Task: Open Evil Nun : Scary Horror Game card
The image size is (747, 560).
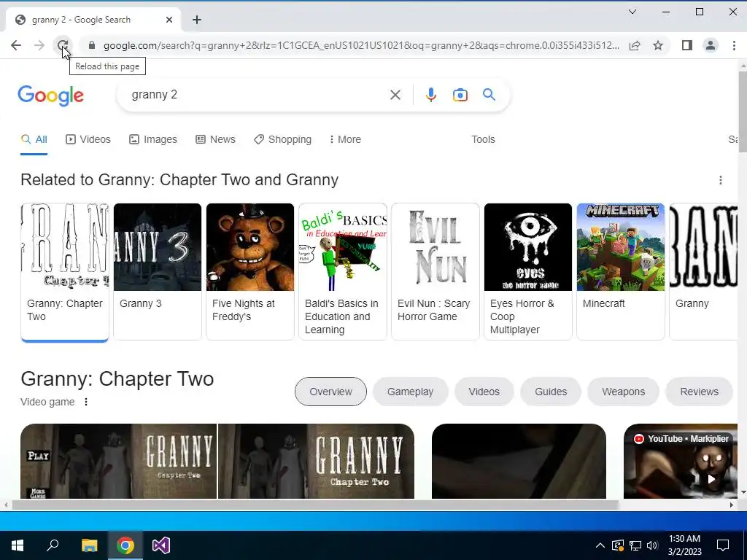Action: [436, 271]
